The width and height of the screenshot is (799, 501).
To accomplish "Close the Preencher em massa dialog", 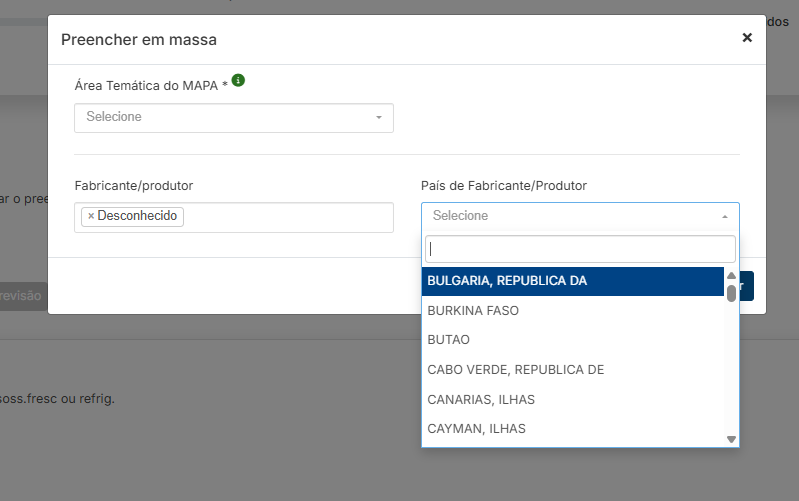I will [746, 38].
